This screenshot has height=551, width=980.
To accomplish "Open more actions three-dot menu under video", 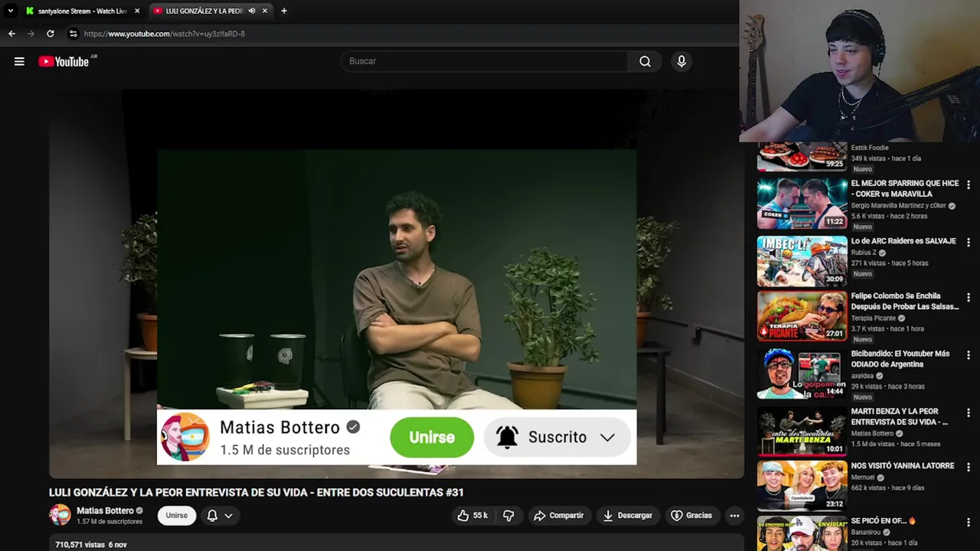I will 734,516.
